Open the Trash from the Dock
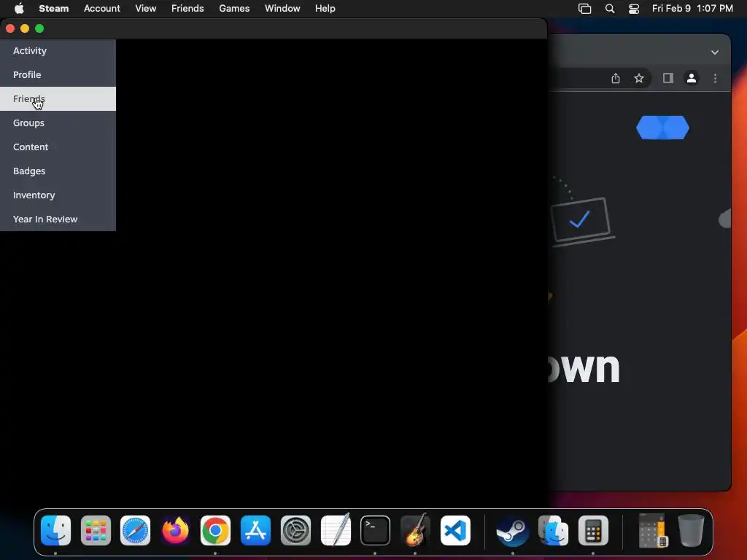Screen dimensions: 747x560 click(691, 531)
